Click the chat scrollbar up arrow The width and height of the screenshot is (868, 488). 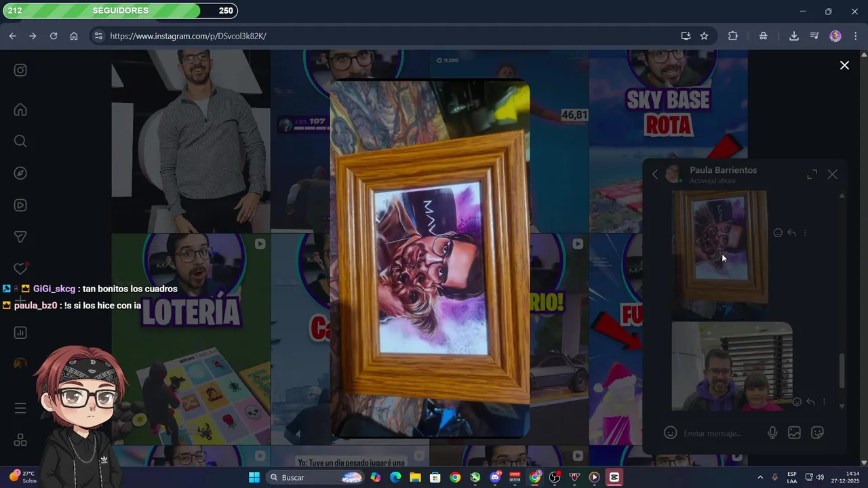(x=842, y=196)
